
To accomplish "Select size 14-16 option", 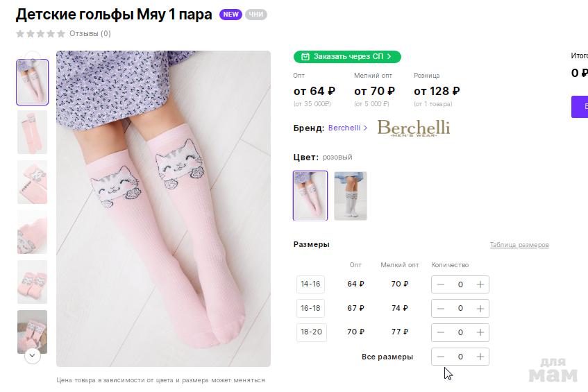I will click(x=310, y=284).
